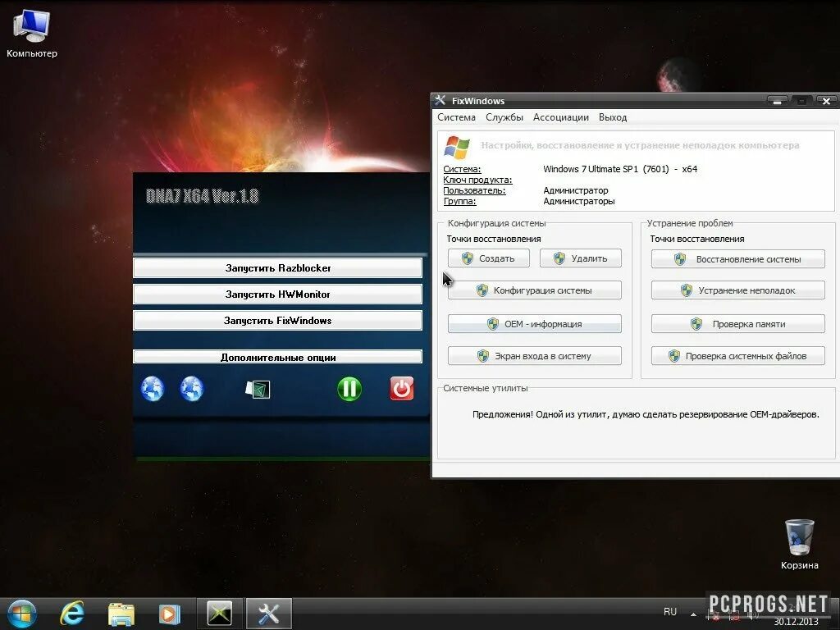Open the Службы menu
Viewport: 840px width, 630px height.
click(x=504, y=117)
